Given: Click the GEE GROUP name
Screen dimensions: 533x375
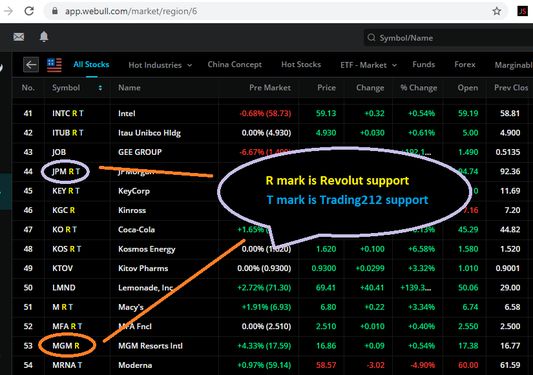Looking at the screenshot, I should tap(140, 152).
